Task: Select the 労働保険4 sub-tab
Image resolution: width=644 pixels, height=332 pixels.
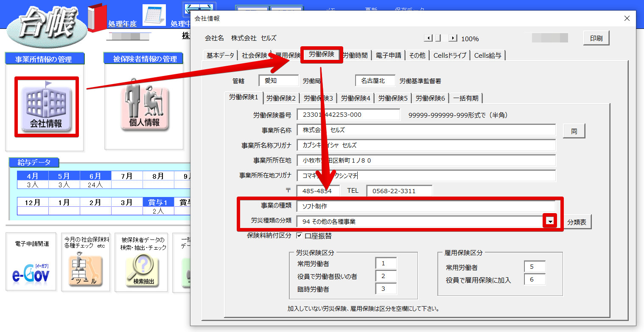Action: point(356,98)
